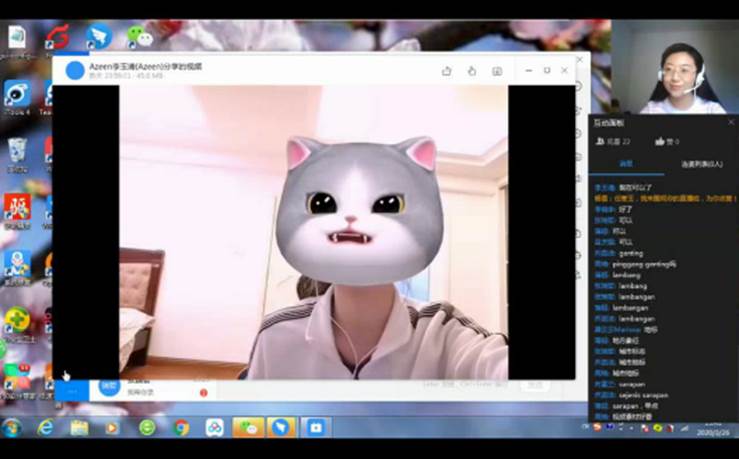Select the chat messages tab in the panel
The image size is (739, 459).
tap(626, 163)
